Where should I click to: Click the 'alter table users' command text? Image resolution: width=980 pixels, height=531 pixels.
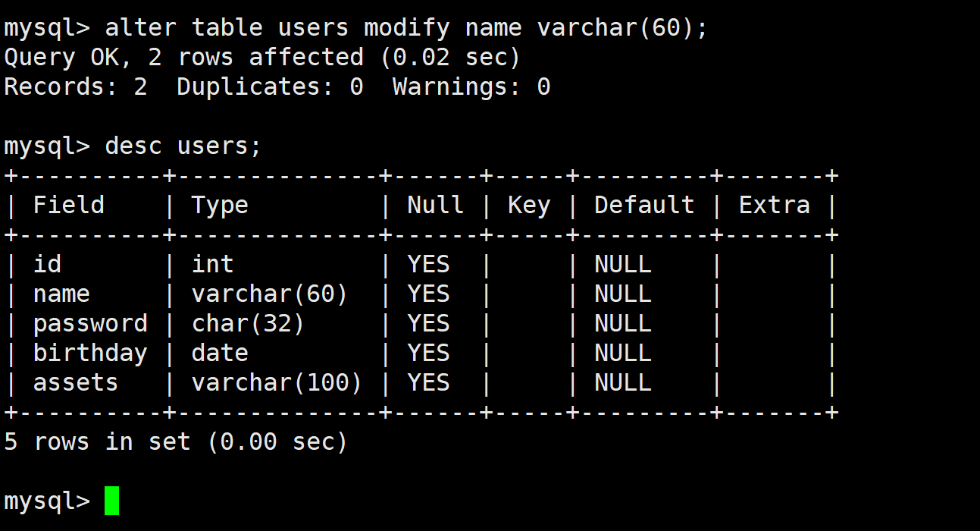pos(227,28)
